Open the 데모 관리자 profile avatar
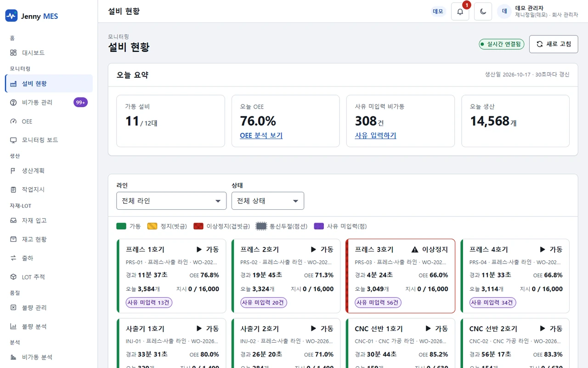Image resolution: width=588 pixels, height=368 pixels. click(x=504, y=11)
